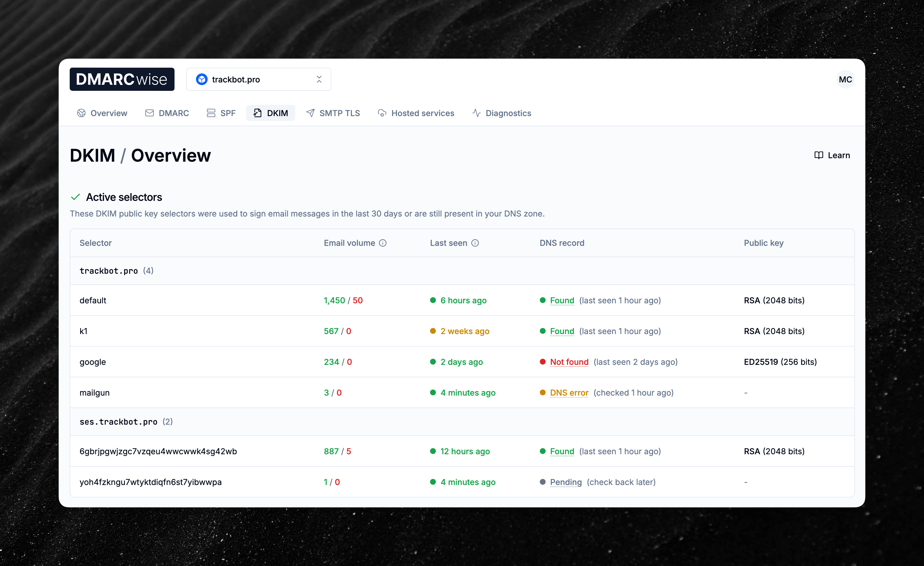The height and width of the screenshot is (566, 924).
Task: Click the green status dot next to 6 hours ago
Action: pos(433,300)
